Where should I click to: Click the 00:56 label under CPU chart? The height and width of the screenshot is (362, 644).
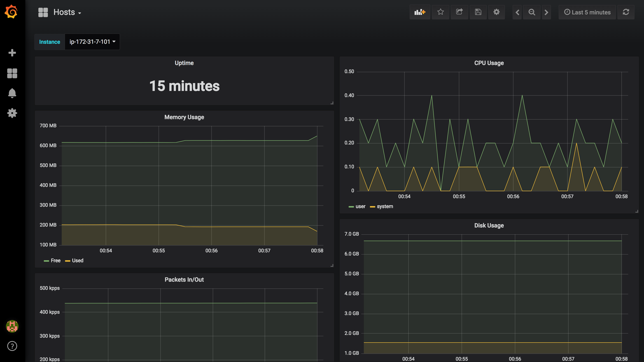pyautogui.click(x=513, y=196)
